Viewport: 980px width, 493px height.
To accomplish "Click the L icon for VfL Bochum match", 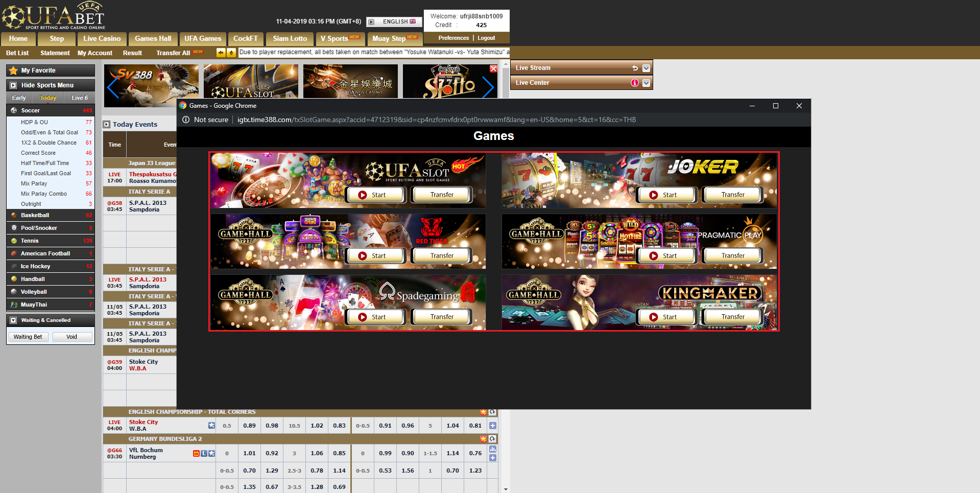I will [x=204, y=454].
